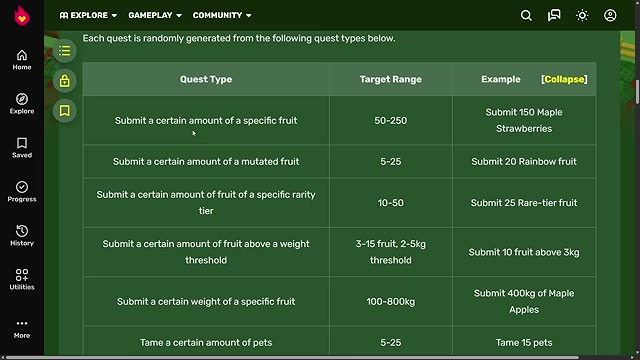Select 'Submit a certain amount of a specific fruit'
The height and width of the screenshot is (360, 640).
point(206,120)
